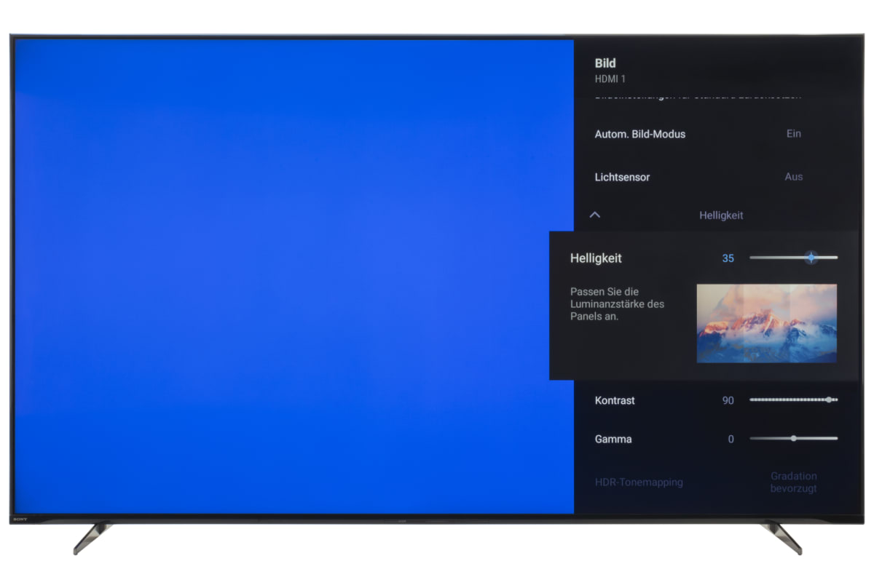Open the HDR-Tonemapping setting
This screenshot has width=874, height=588.
coord(639,482)
